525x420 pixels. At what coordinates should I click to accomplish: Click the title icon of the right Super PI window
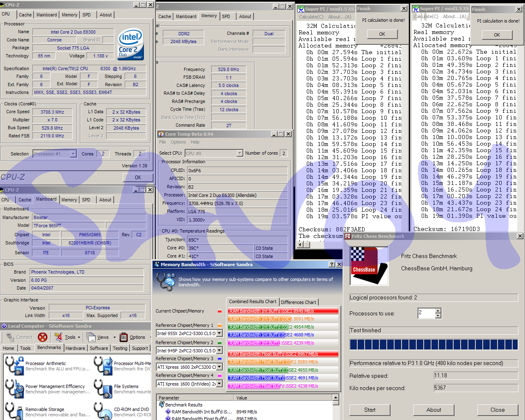(415, 9)
